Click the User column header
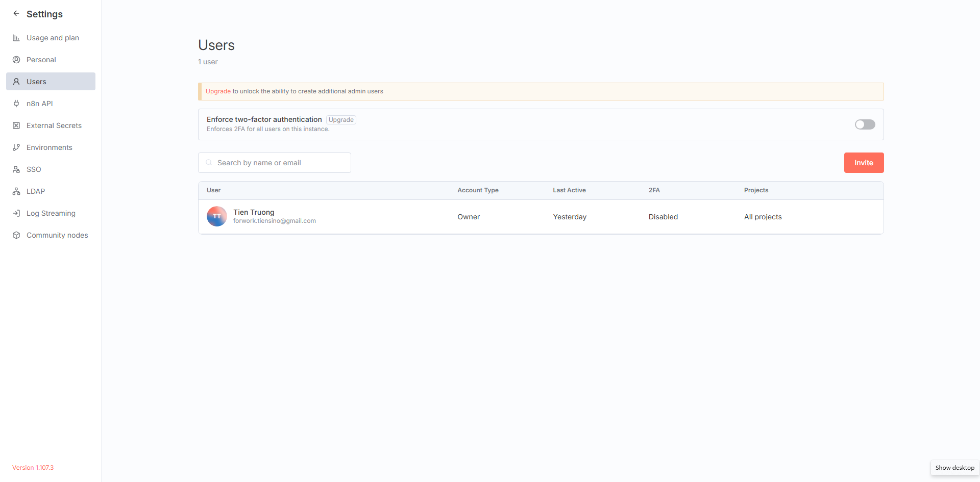 coord(213,190)
